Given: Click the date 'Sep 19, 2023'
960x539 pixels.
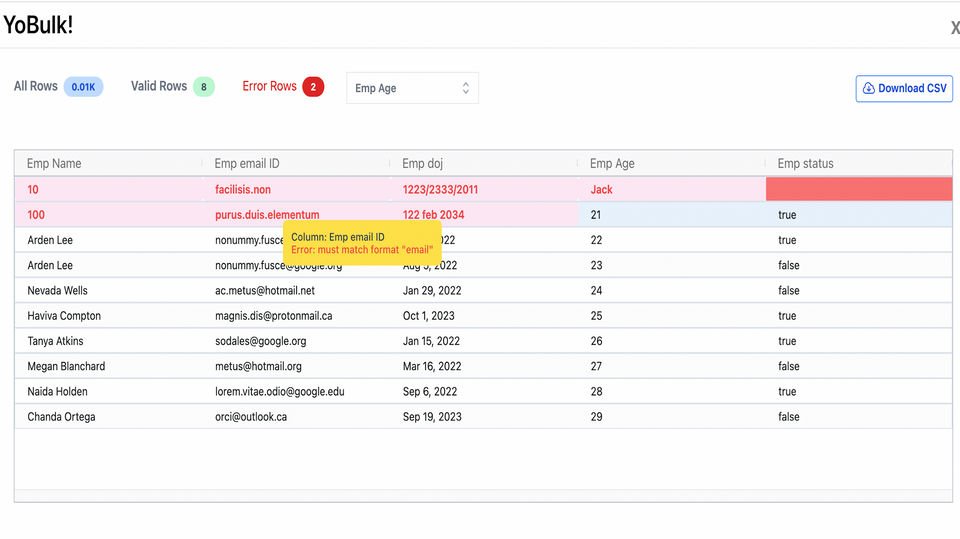Looking at the screenshot, I should coord(432,416).
